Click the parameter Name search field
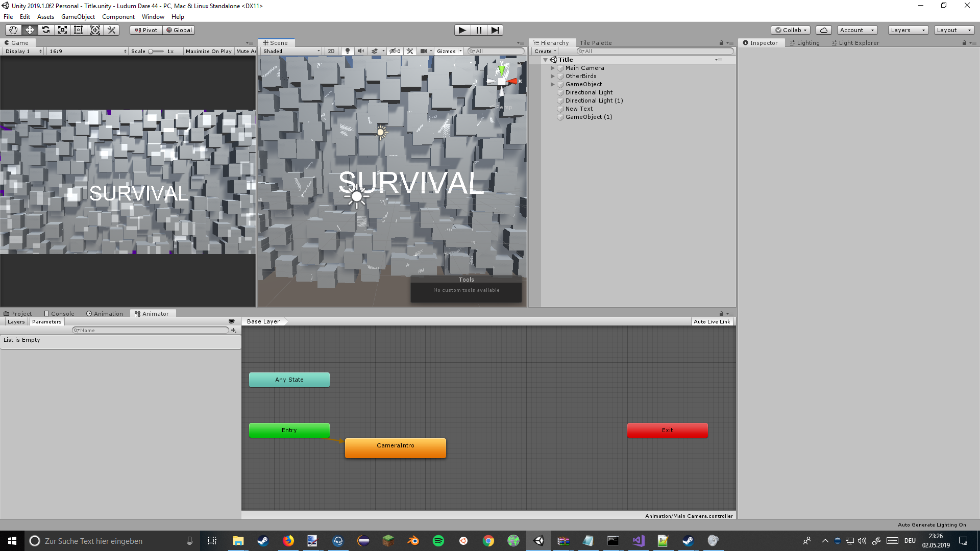 [151, 330]
